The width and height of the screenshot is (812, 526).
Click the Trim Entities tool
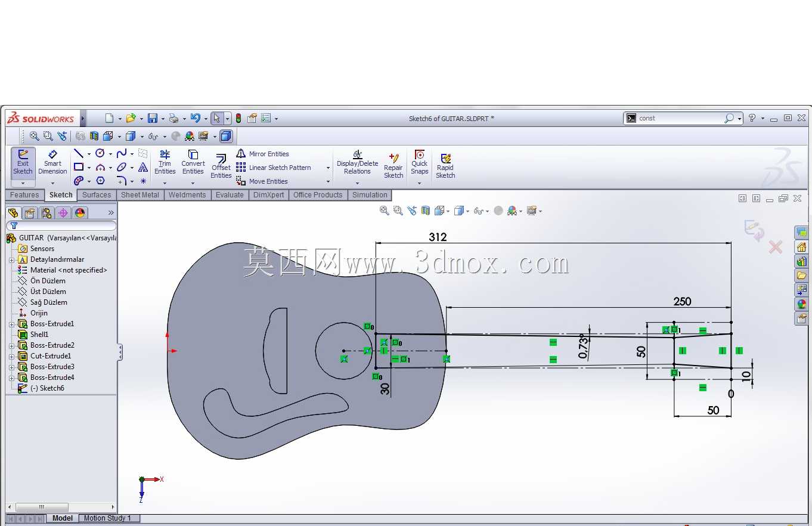click(x=165, y=162)
